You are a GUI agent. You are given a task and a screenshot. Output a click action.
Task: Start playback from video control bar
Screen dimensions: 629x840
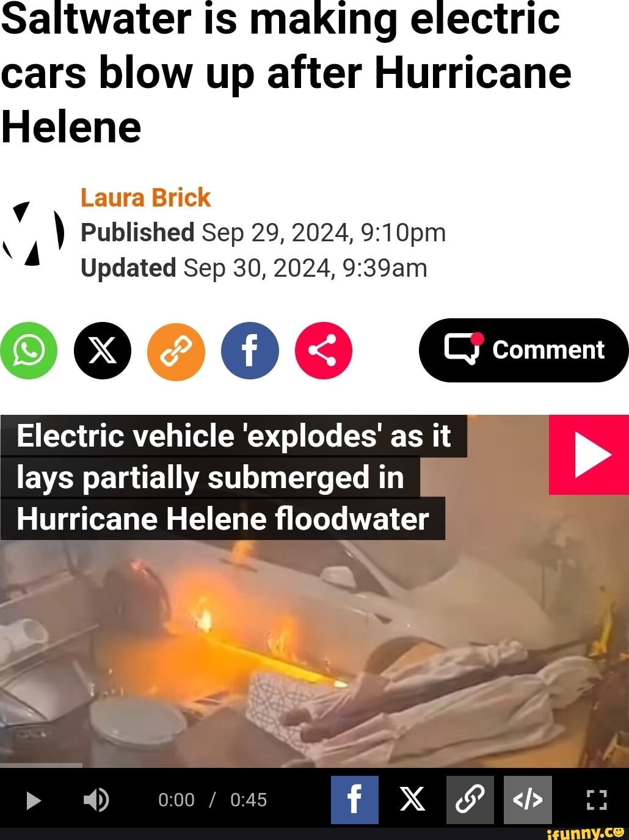(x=34, y=800)
